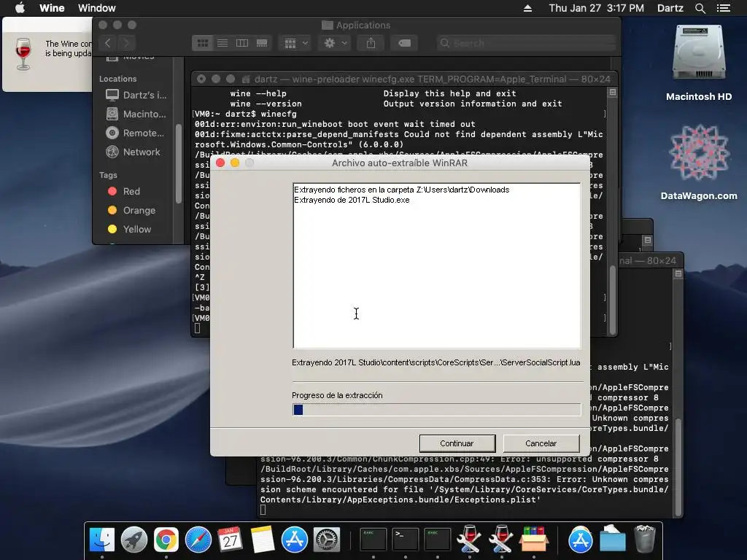Open the Downloads folder in the Dock
The height and width of the screenshot is (560, 747).
pyautogui.click(x=613, y=540)
